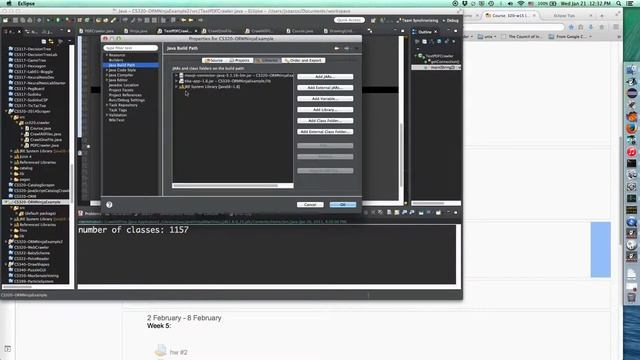Select Project References in Properties tree

(125, 95)
